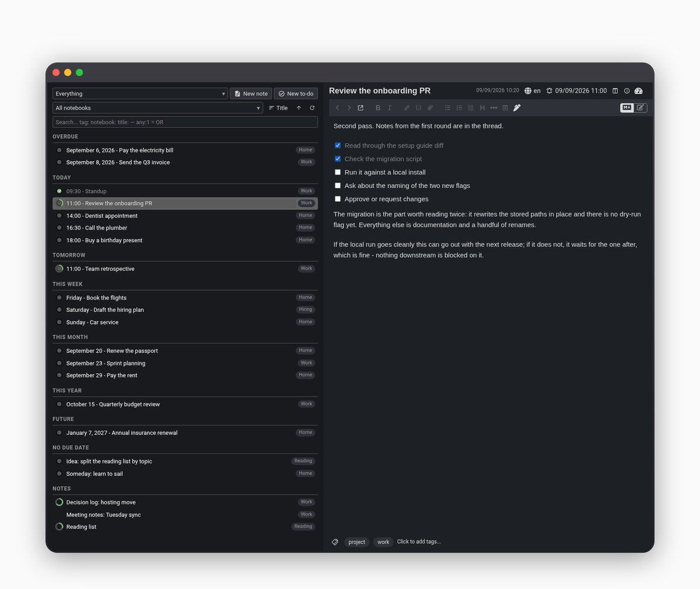700x589 pixels.
Task: Click the pen icon in the editor toolbar
Action: click(517, 108)
